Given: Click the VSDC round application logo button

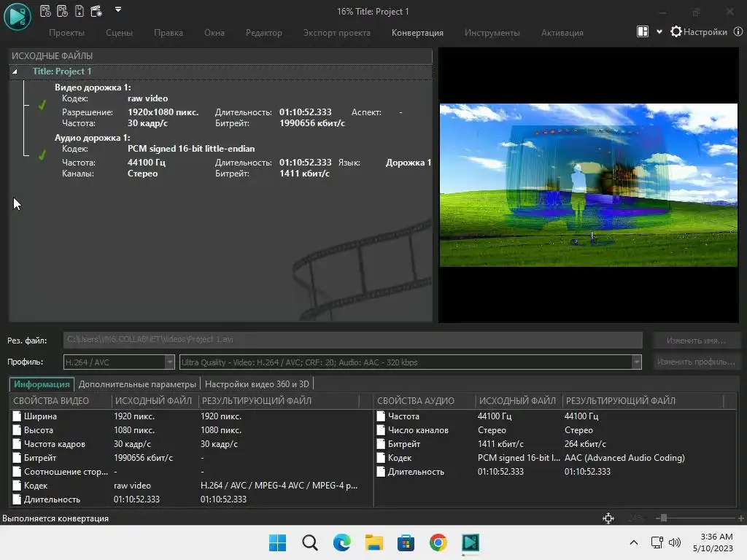Looking at the screenshot, I should click(x=18, y=16).
